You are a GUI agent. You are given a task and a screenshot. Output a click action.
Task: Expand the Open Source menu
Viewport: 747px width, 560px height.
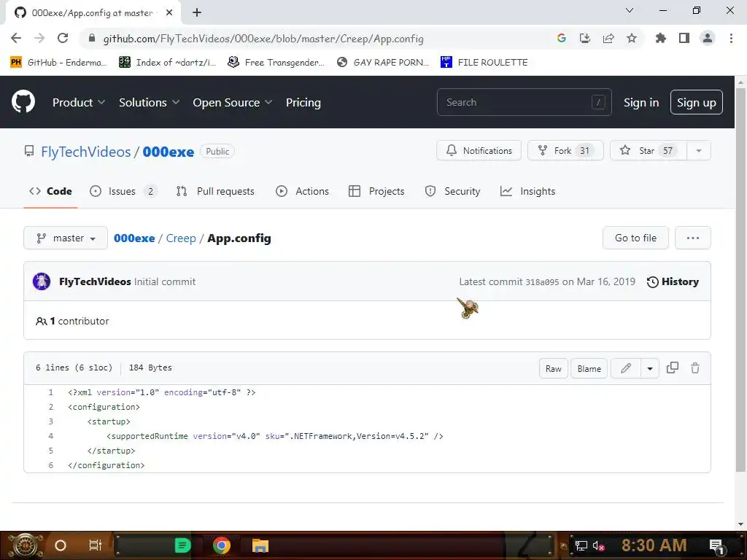click(233, 102)
